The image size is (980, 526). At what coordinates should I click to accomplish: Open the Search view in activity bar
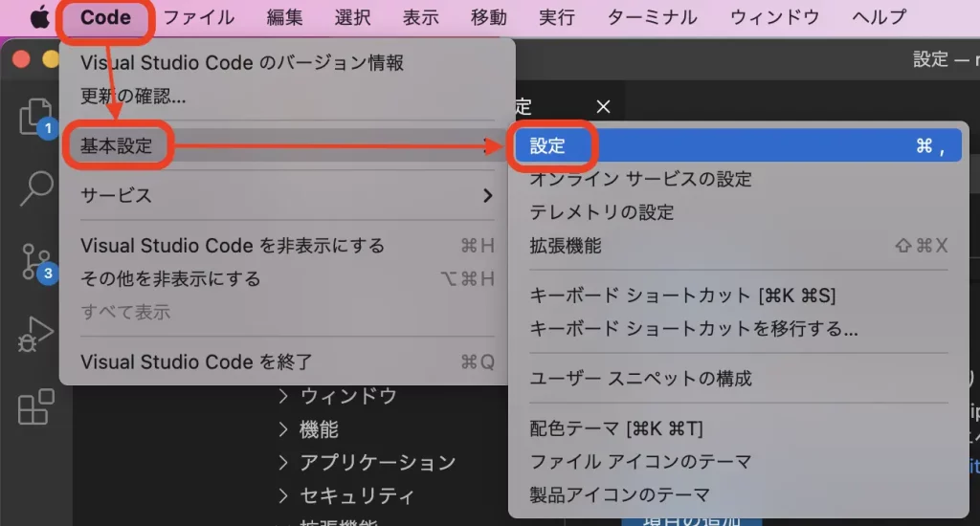pyautogui.click(x=35, y=188)
